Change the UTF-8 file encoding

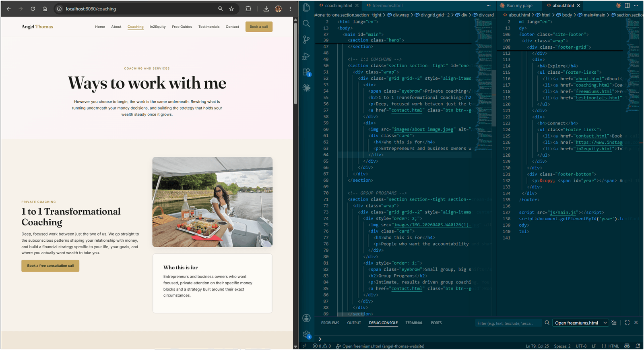(x=581, y=346)
